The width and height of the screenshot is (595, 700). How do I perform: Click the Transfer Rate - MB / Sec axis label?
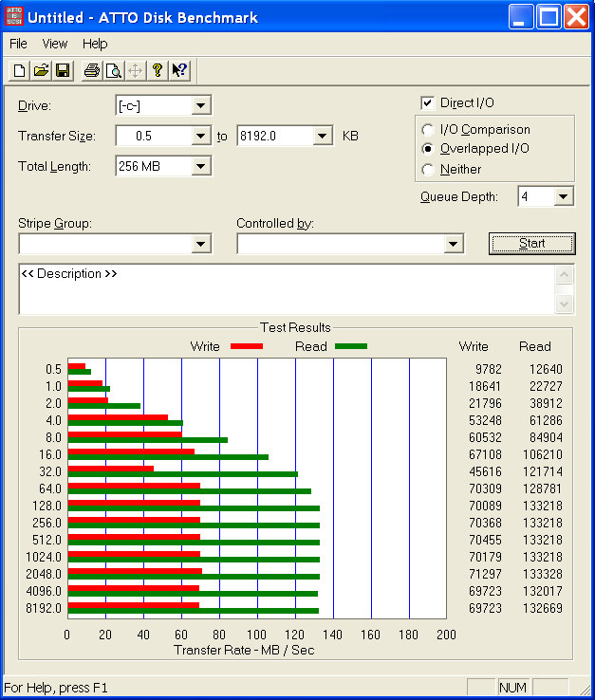pos(244,650)
